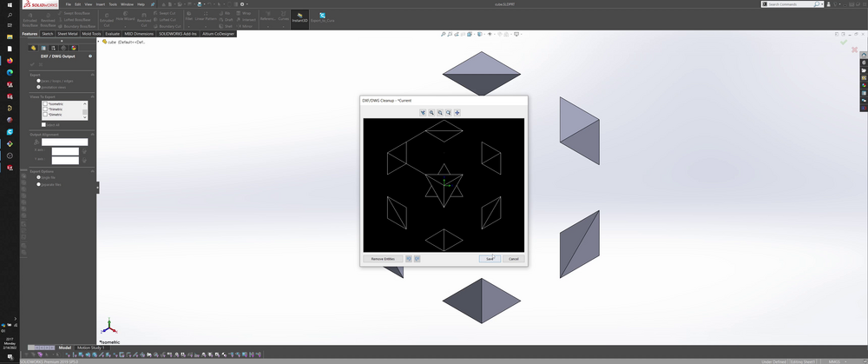Click the redo icon beside Remove Entities
The height and width of the screenshot is (364, 868).
coord(418,259)
